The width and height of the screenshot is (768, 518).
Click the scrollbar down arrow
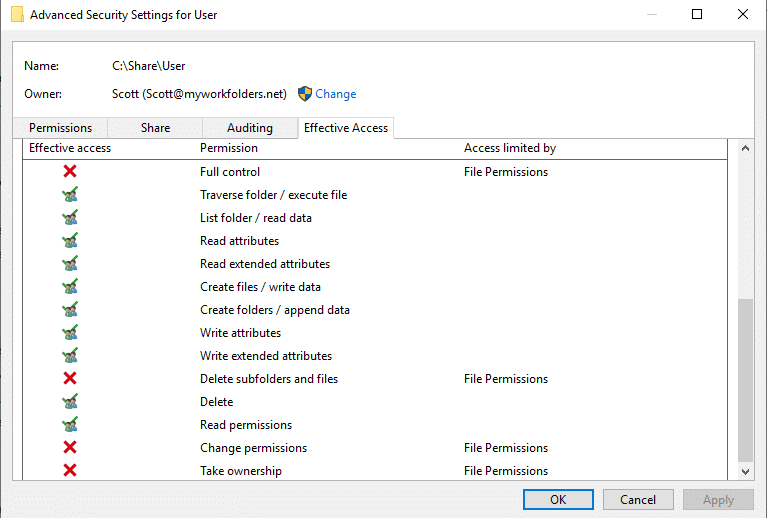[x=745, y=470]
